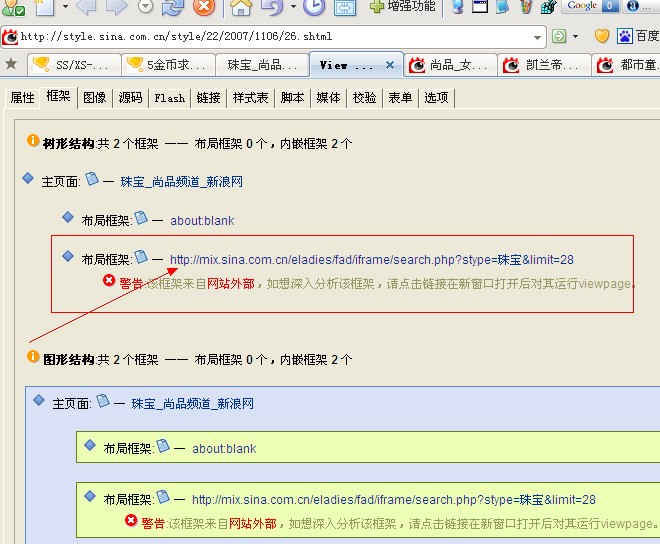Image resolution: width=660 pixels, height=544 pixels.
Task: Click the 百度 paw icon
Action: point(625,36)
